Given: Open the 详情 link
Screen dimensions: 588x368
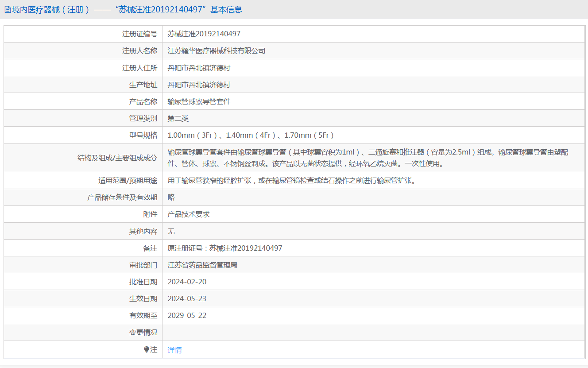Looking at the screenshot, I should (174, 350).
